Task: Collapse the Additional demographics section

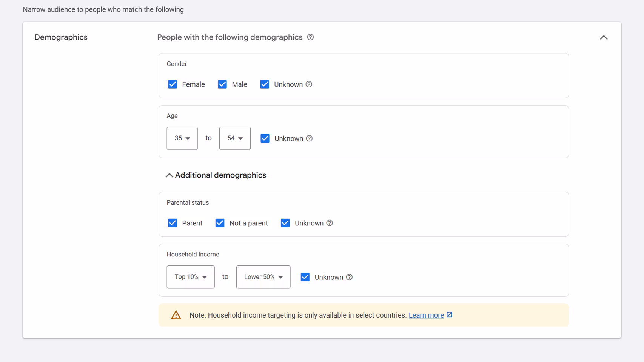Action: coord(169,175)
